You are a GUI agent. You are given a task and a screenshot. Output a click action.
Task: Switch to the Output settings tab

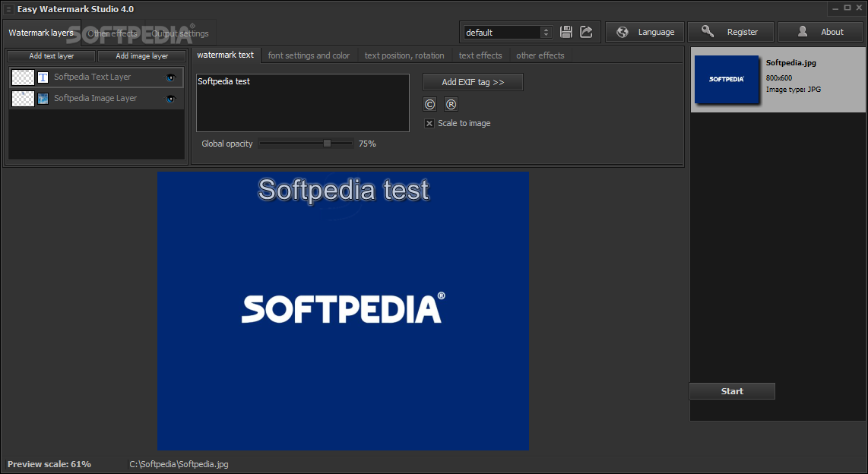click(180, 33)
